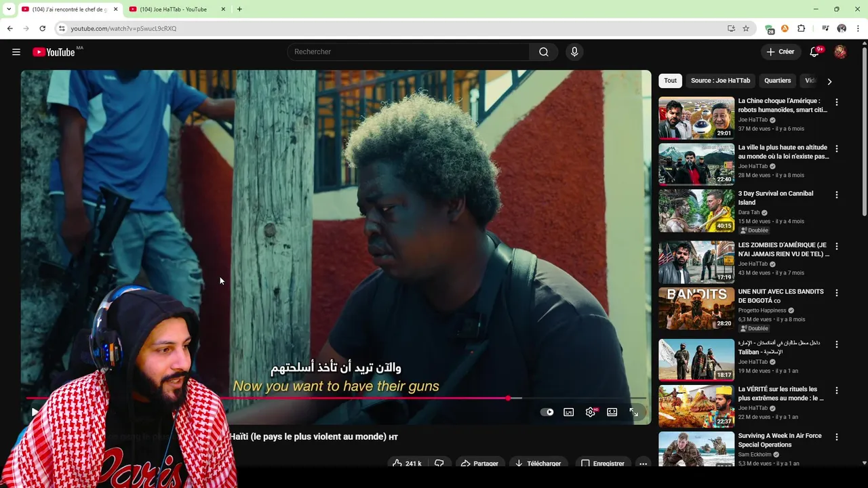This screenshot has width=868, height=488.
Task: Select the Tout filter chip
Action: pos(670,81)
